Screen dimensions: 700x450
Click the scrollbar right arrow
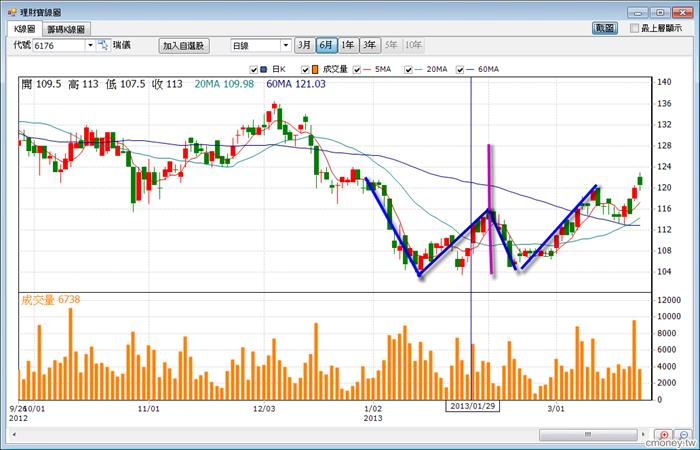645,436
